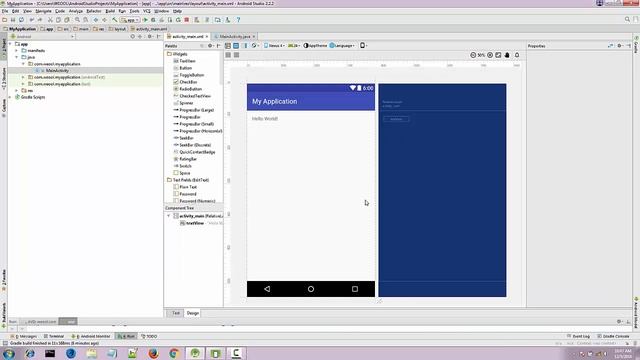Collapse the activity_main node in Component Tree

[x=169, y=216]
